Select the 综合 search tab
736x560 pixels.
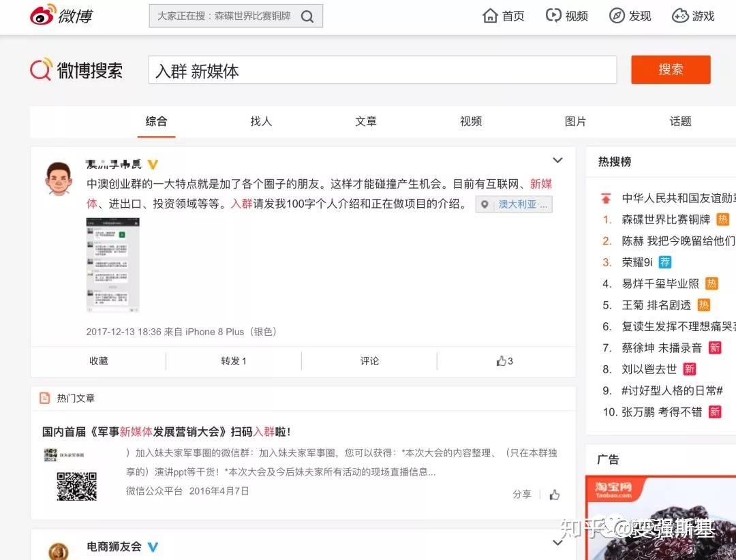coord(156,121)
